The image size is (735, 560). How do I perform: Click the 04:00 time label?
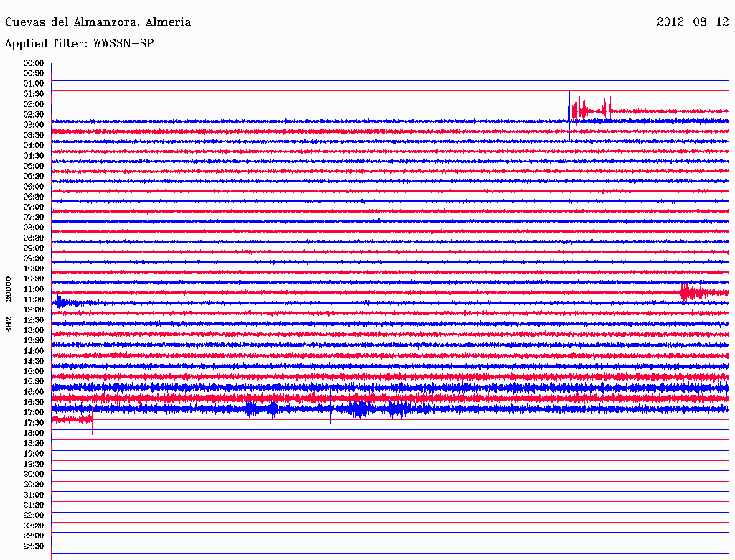tap(34, 146)
